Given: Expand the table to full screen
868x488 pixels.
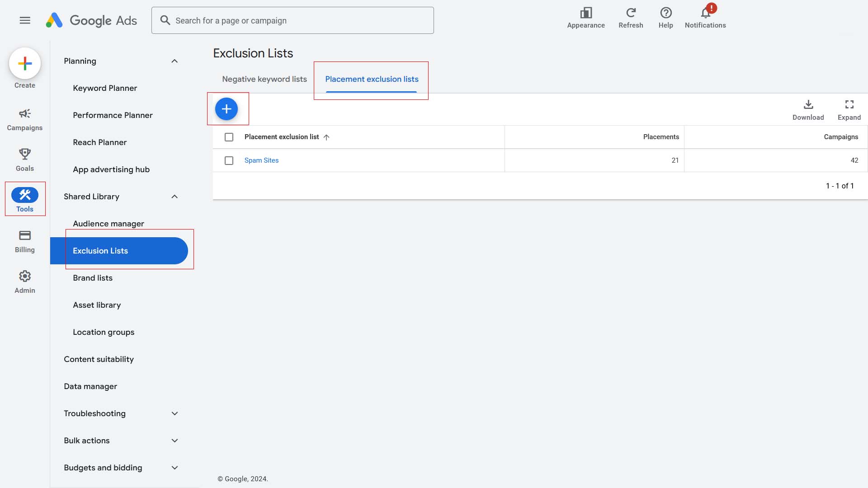Looking at the screenshot, I should coord(849,110).
